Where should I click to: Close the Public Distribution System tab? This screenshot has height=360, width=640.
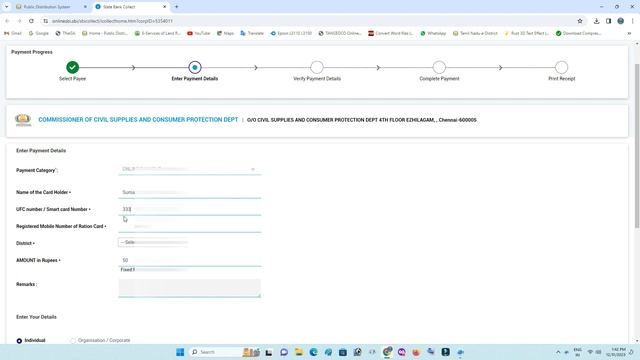click(85, 7)
